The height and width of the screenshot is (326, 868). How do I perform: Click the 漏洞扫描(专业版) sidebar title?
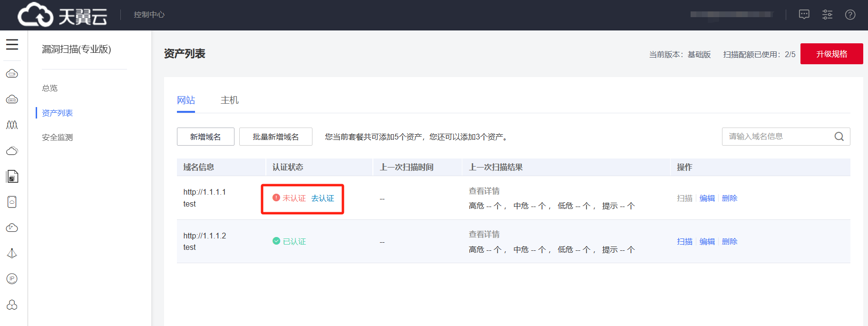click(77, 49)
